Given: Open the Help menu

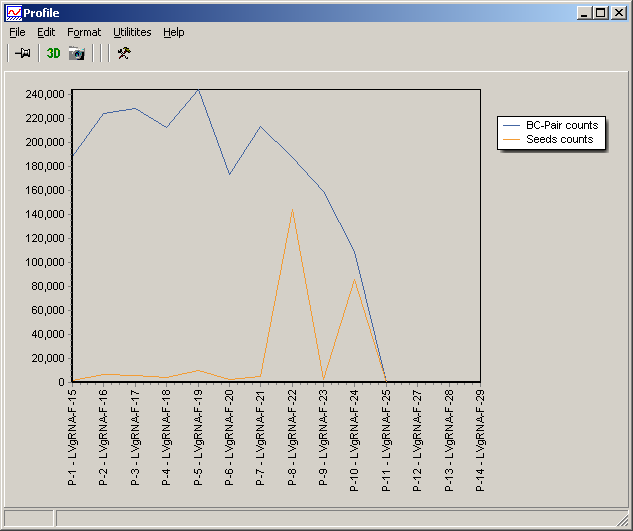Looking at the screenshot, I should 174,32.
